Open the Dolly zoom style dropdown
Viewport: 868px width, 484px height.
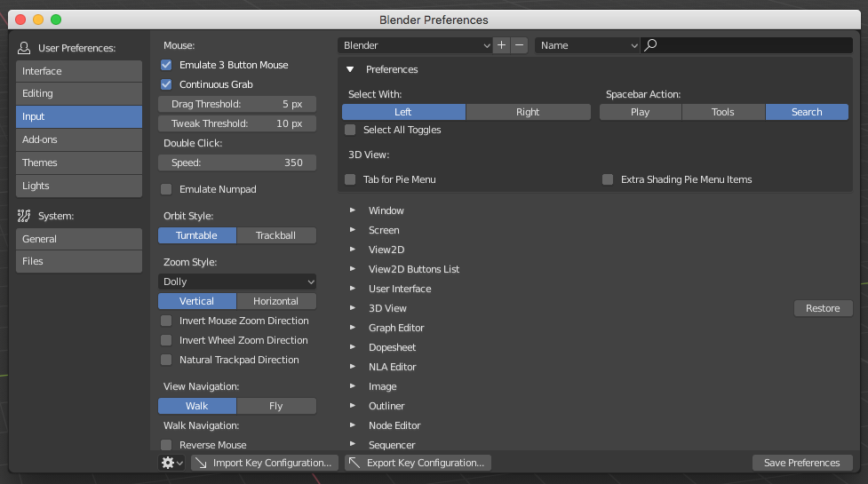[x=237, y=282]
